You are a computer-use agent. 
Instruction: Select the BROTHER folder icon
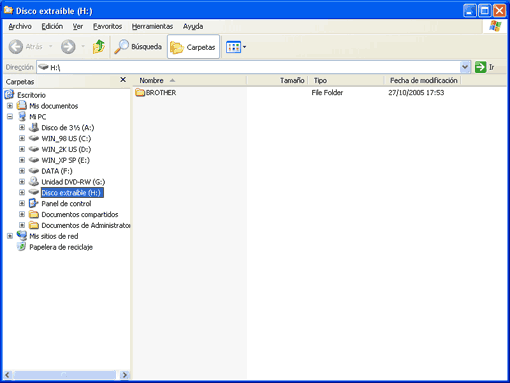pyautogui.click(x=140, y=92)
